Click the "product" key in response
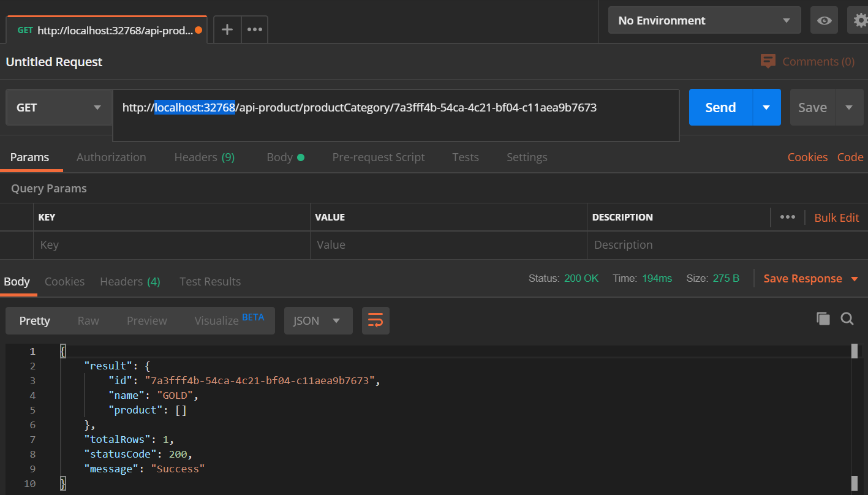Screen dimensions: 868x495 135,410
